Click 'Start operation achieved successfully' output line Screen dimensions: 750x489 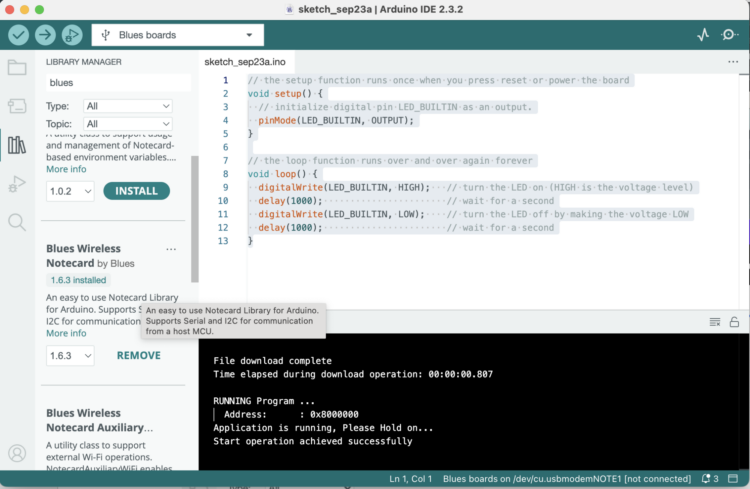click(x=313, y=441)
